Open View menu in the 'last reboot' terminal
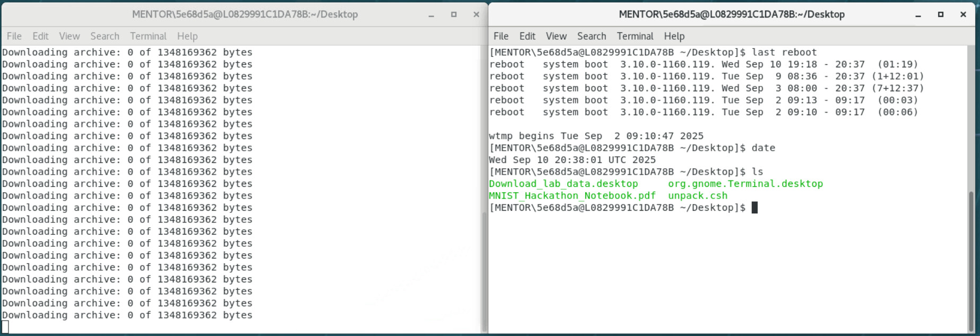Image resolution: width=980 pixels, height=336 pixels. pos(556,36)
